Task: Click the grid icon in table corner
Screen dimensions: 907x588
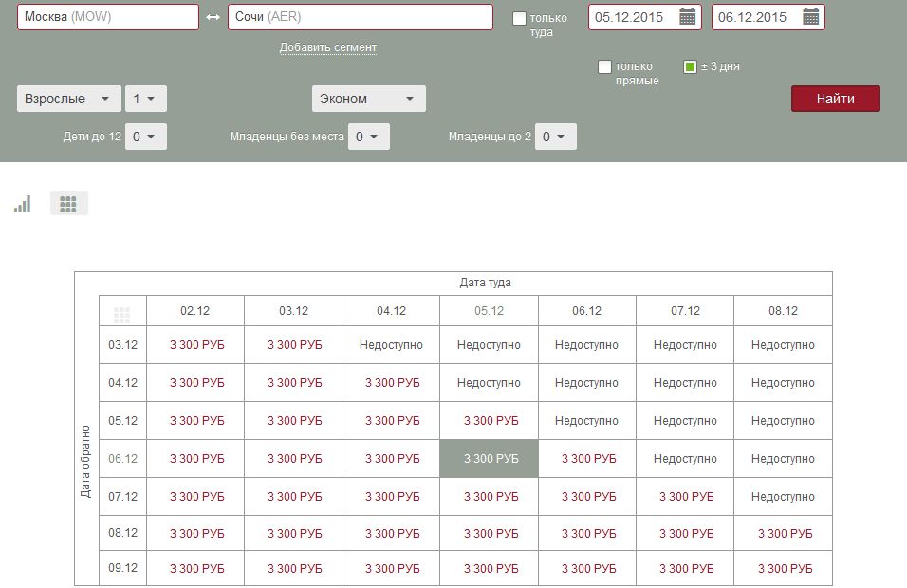Action: click(x=122, y=315)
